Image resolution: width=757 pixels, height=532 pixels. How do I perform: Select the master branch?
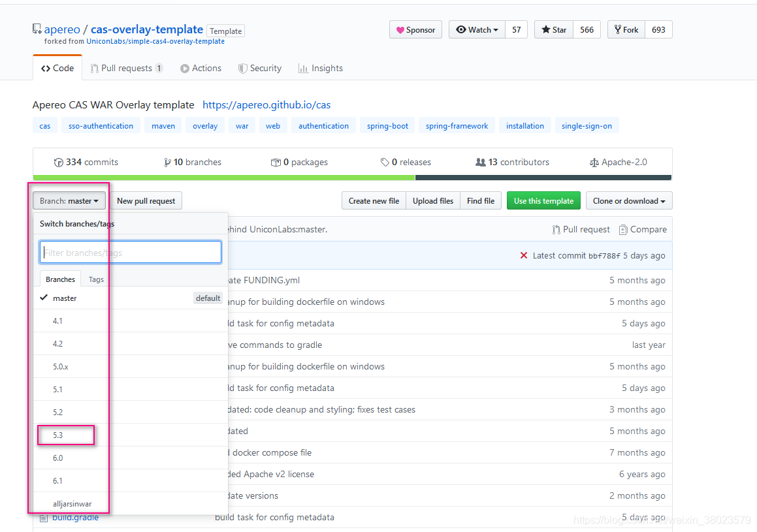pyautogui.click(x=131, y=298)
